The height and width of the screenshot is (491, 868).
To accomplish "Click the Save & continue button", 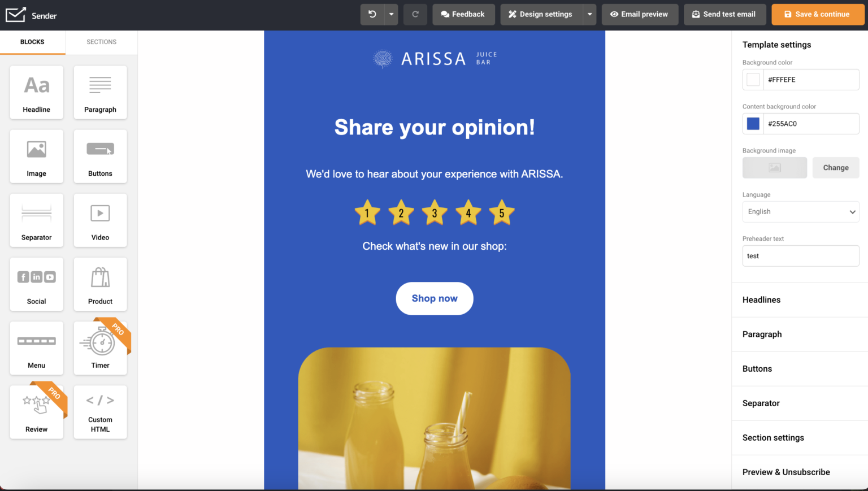I will [818, 14].
